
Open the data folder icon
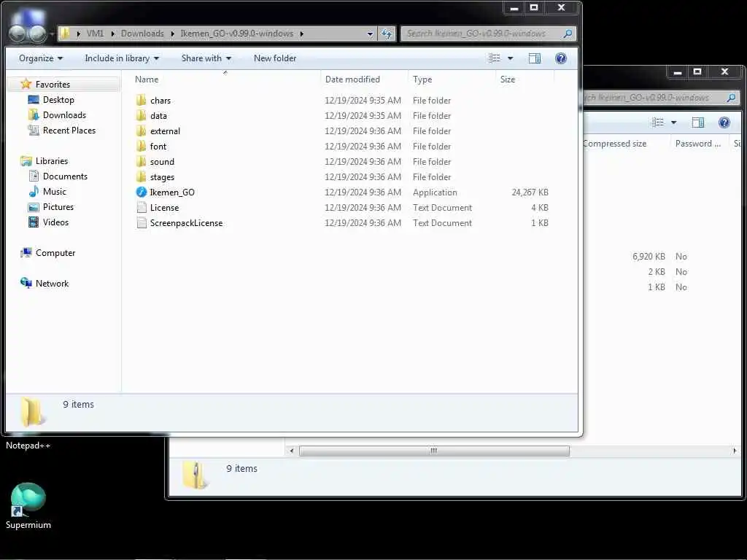pyautogui.click(x=141, y=116)
